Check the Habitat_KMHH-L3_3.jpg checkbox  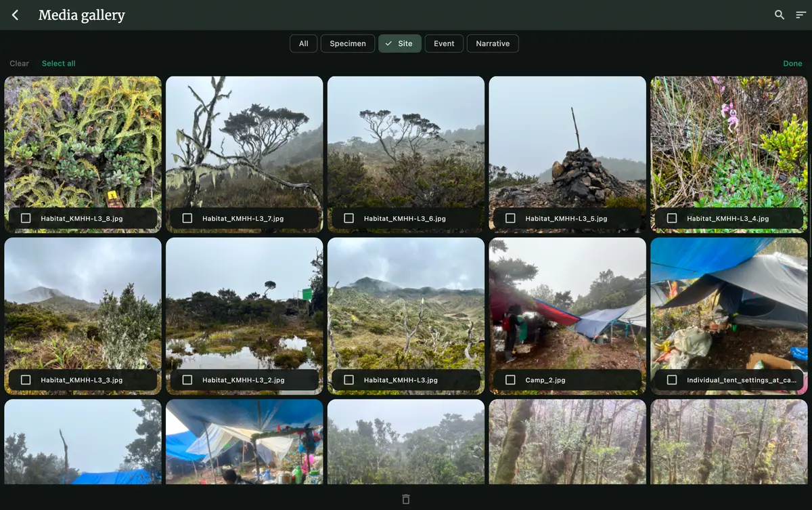click(x=26, y=380)
